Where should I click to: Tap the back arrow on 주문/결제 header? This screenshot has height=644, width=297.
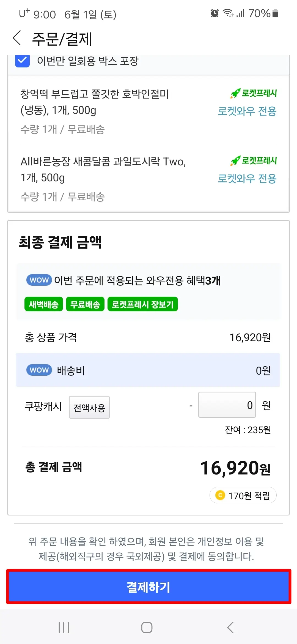point(17,39)
